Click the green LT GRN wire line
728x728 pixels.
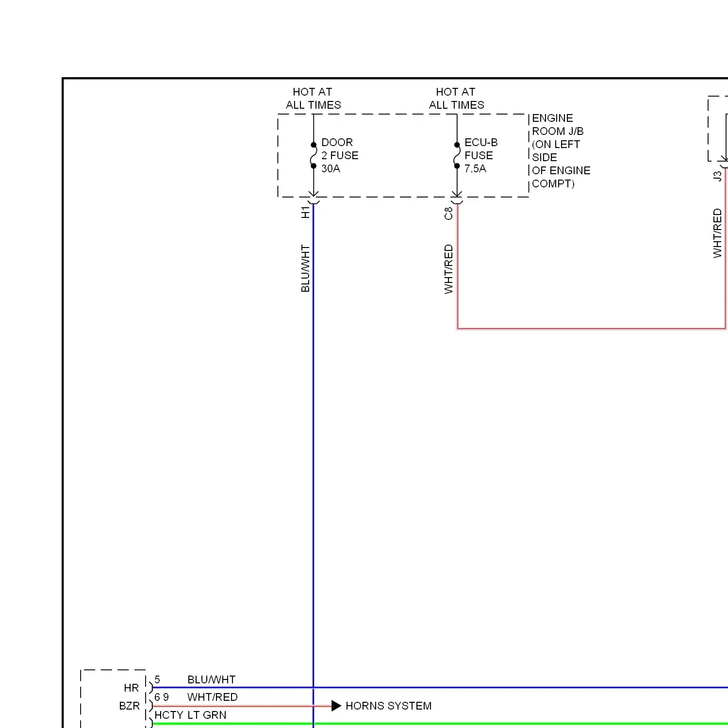pyautogui.click(x=440, y=724)
